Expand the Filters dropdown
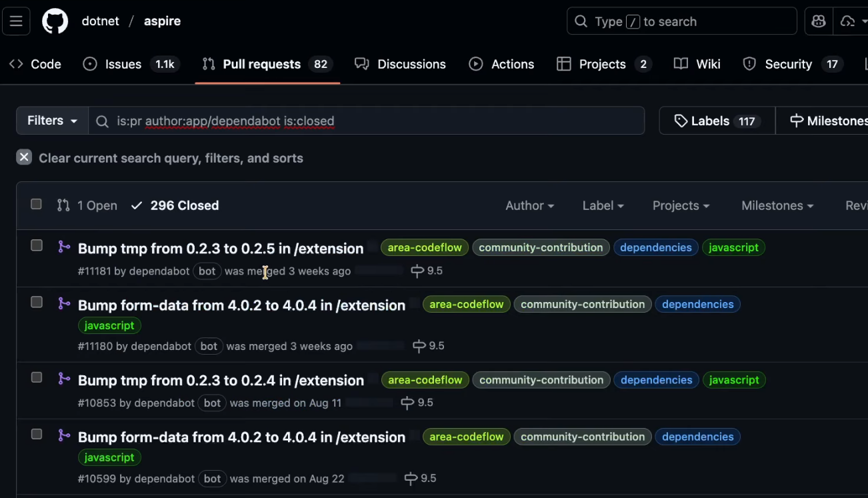868x498 pixels. 52,121
